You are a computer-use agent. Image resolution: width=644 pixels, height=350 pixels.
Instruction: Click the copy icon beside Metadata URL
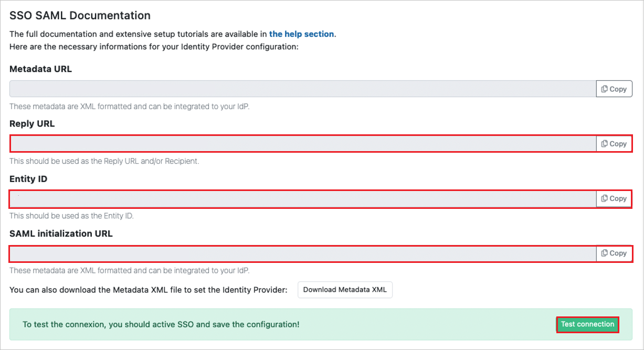pyautogui.click(x=614, y=88)
